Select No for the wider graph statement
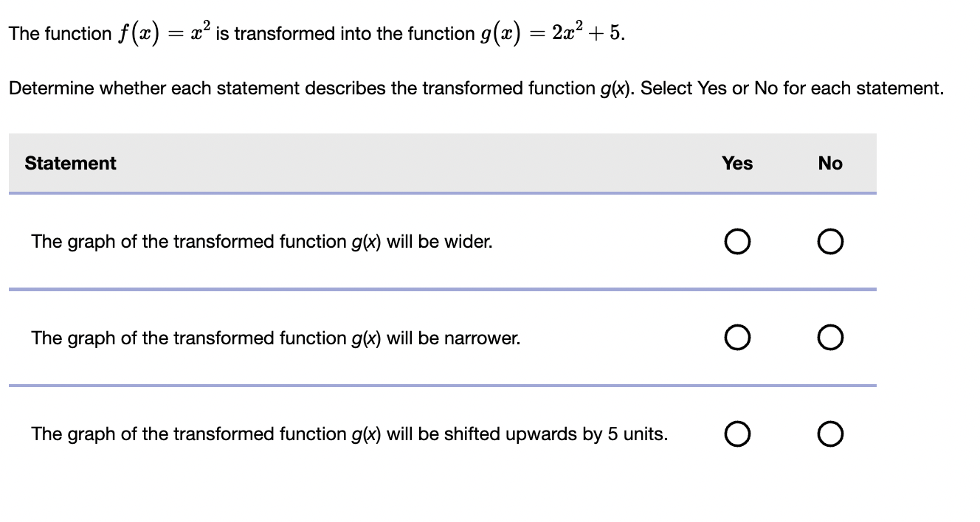Screen dimensions: 980x522 coord(830,241)
